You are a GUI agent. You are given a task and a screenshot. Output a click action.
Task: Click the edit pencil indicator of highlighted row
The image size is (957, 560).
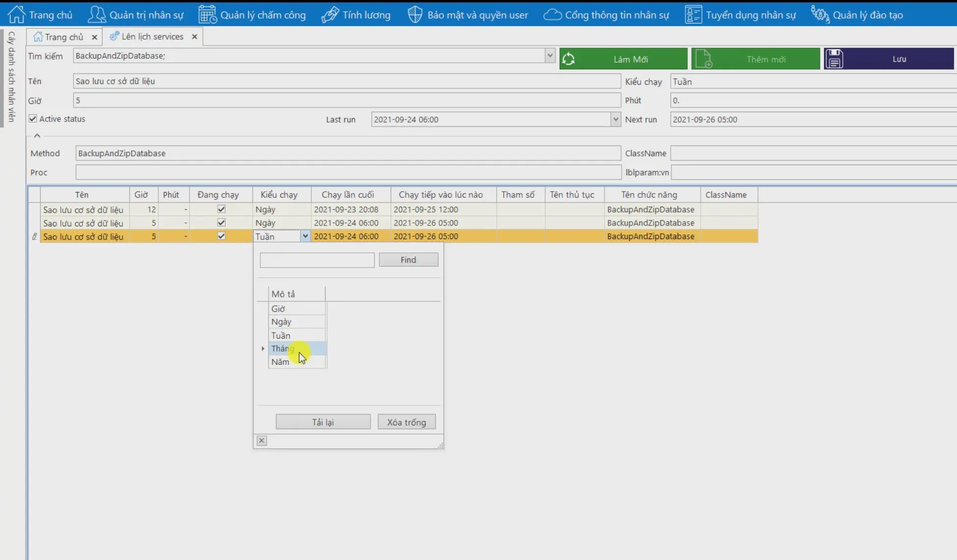tap(34, 236)
